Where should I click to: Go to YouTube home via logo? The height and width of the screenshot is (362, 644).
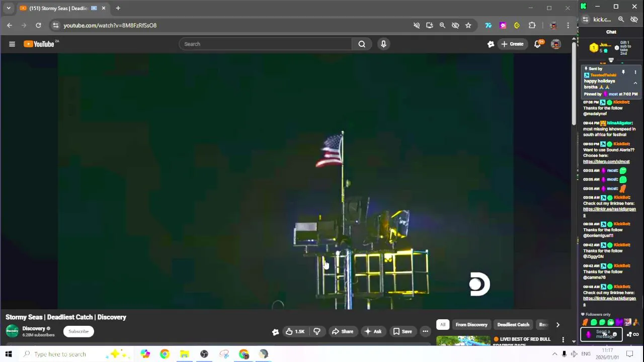coord(39,44)
